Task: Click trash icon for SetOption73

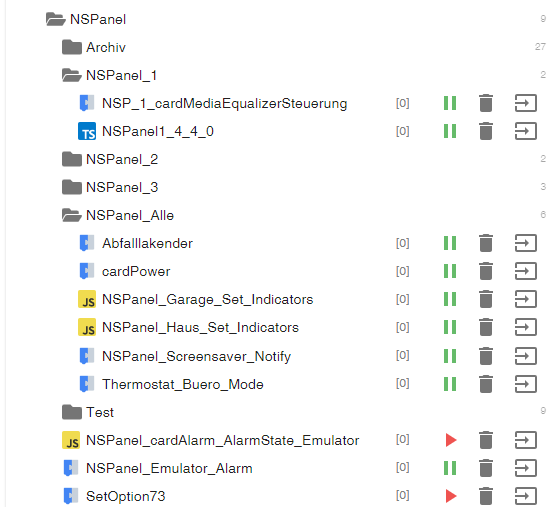Action: tap(486, 496)
